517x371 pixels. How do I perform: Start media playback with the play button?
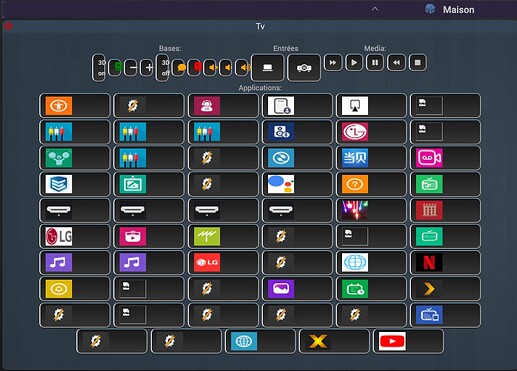[354, 62]
